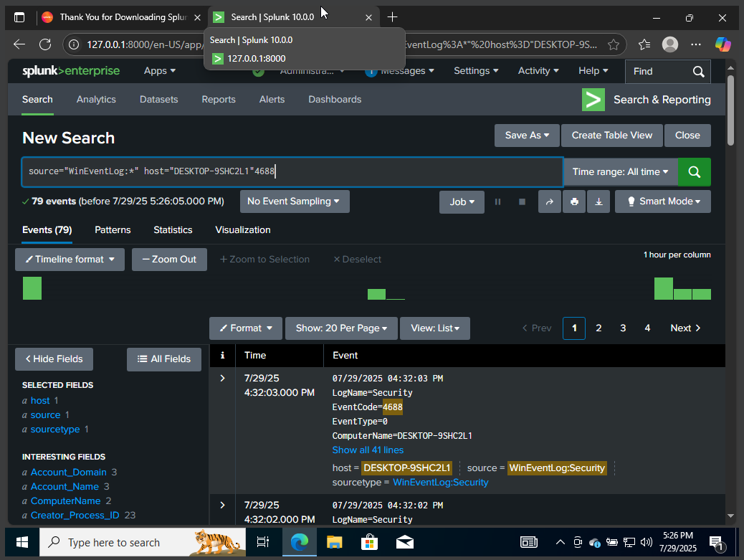This screenshot has height=560, width=744.
Task: Show all 41 lines of the event
Action: click(x=368, y=450)
